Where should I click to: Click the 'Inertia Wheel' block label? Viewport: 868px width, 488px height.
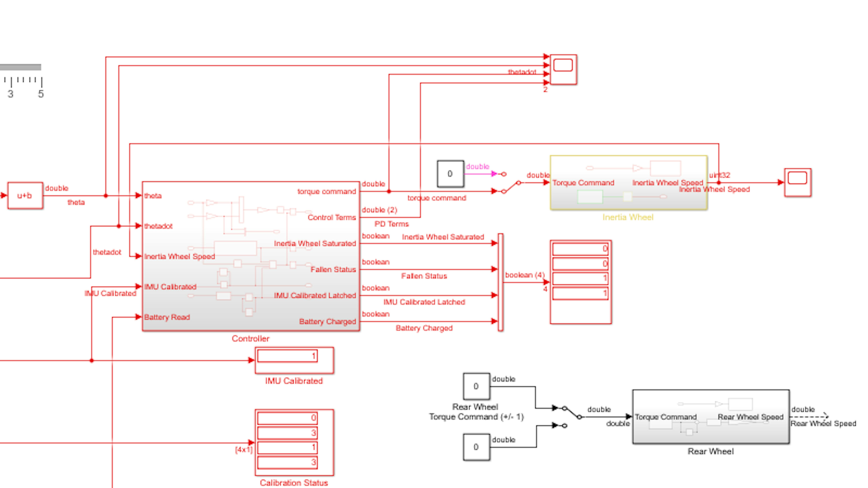click(628, 217)
